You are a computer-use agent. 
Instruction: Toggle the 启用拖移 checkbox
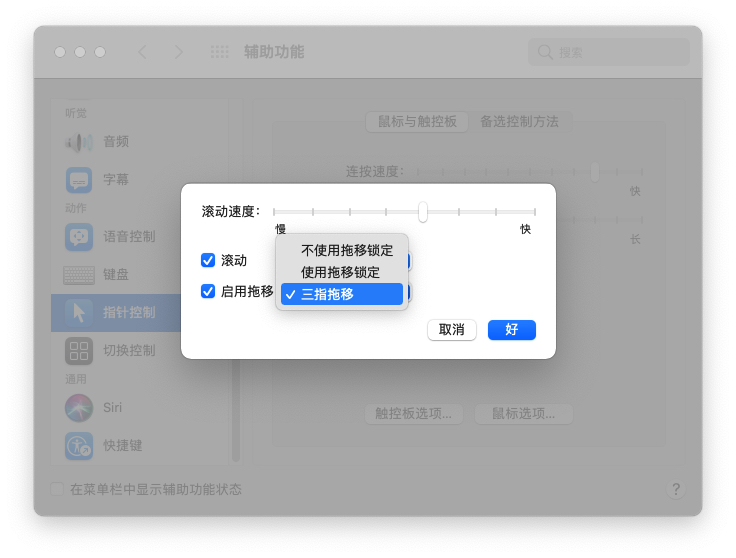(x=208, y=291)
